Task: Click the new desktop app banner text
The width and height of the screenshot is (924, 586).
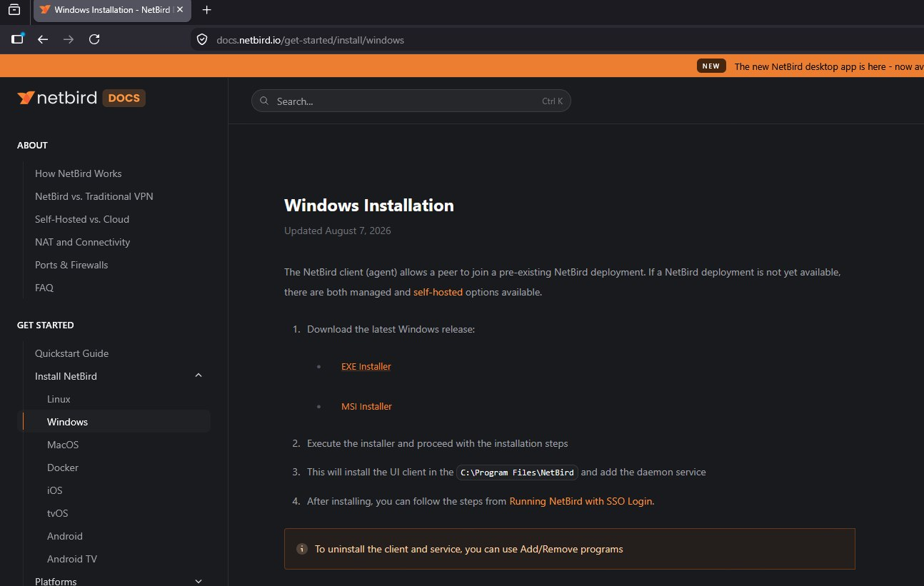Action: pos(828,66)
